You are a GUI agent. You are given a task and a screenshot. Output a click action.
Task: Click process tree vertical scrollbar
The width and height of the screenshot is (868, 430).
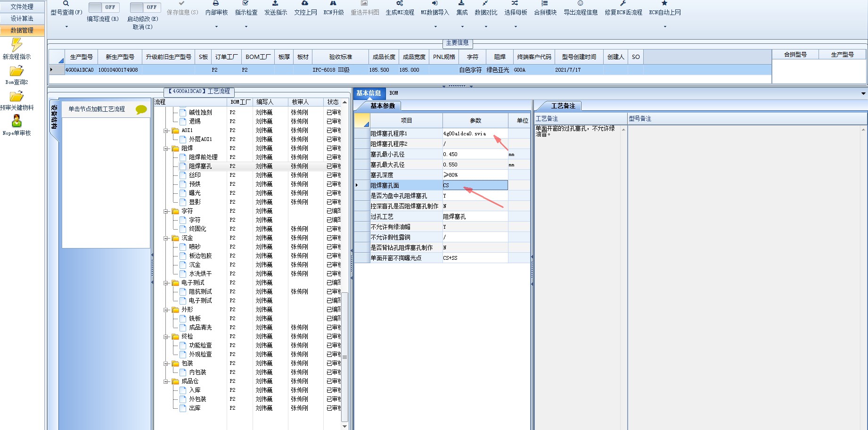[344, 357]
